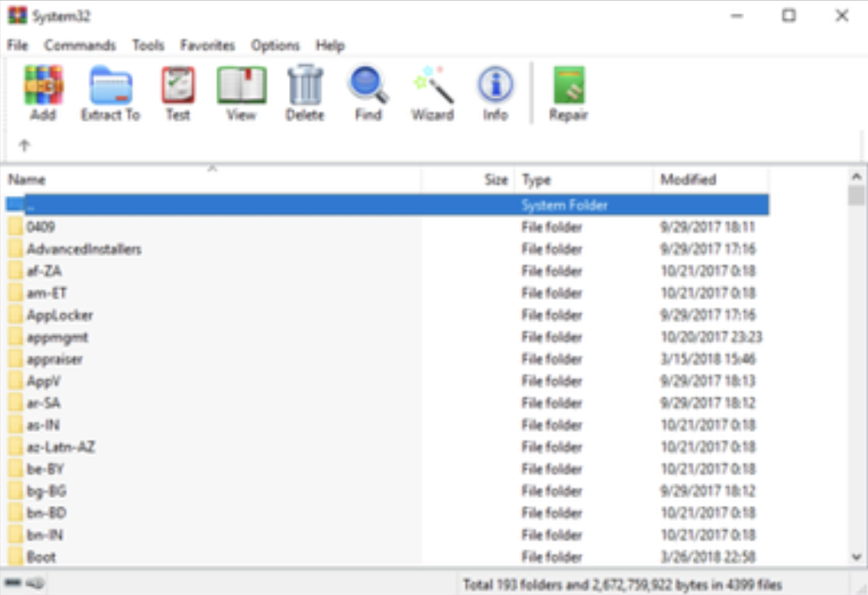Select the as-IN folder name
868x595 pixels.
43,425
